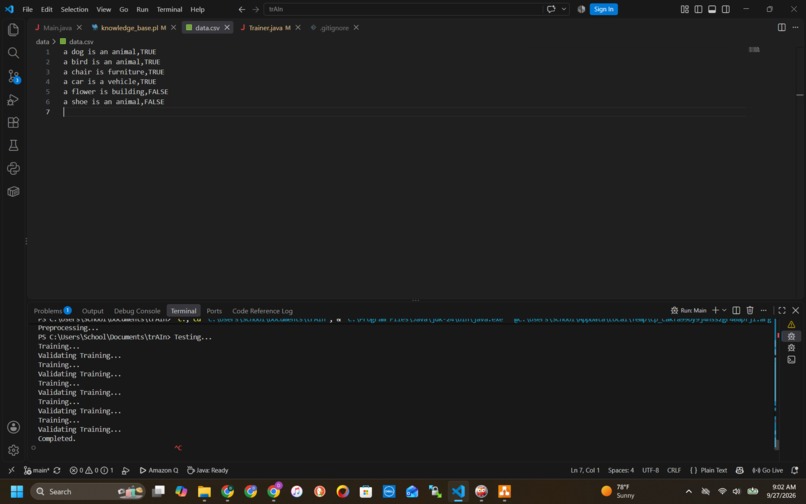The image size is (806, 504).
Task: Close the data.csv tab
Action: coord(227,27)
